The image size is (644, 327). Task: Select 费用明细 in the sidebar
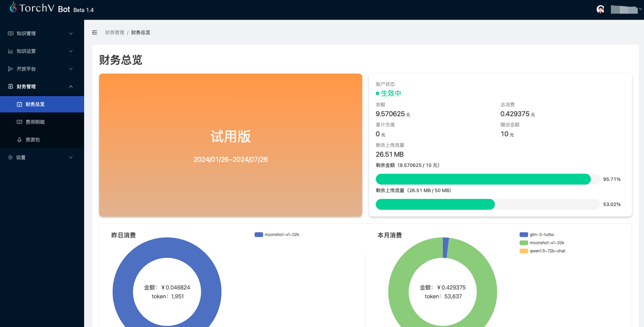(x=35, y=122)
